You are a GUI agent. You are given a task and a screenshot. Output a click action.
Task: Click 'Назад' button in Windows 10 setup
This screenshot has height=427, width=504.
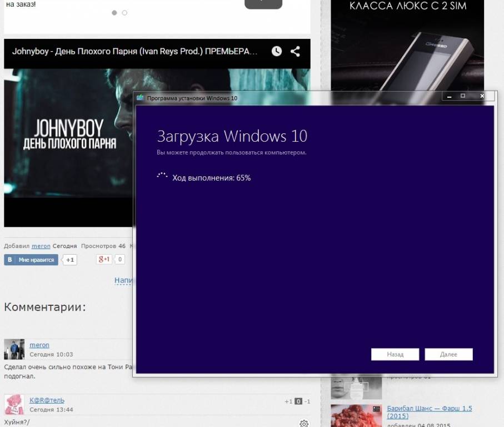click(395, 354)
